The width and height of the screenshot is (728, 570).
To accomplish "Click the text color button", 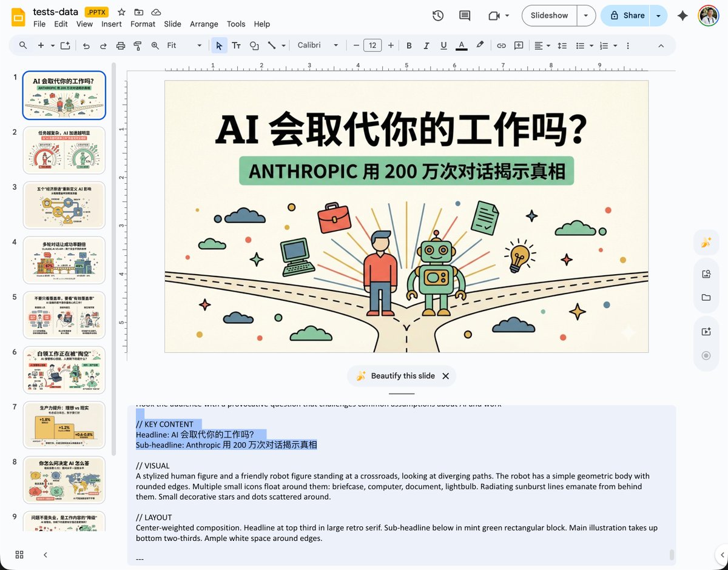I will pyautogui.click(x=461, y=45).
